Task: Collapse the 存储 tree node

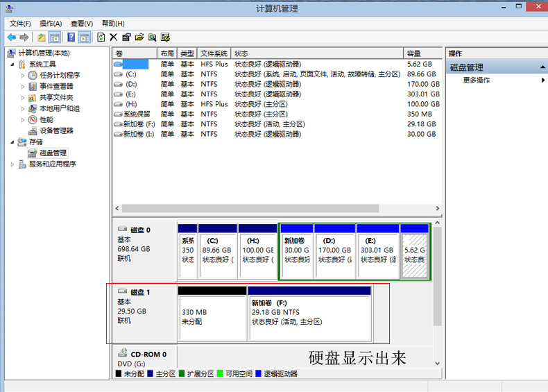Action: click(x=12, y=142)
